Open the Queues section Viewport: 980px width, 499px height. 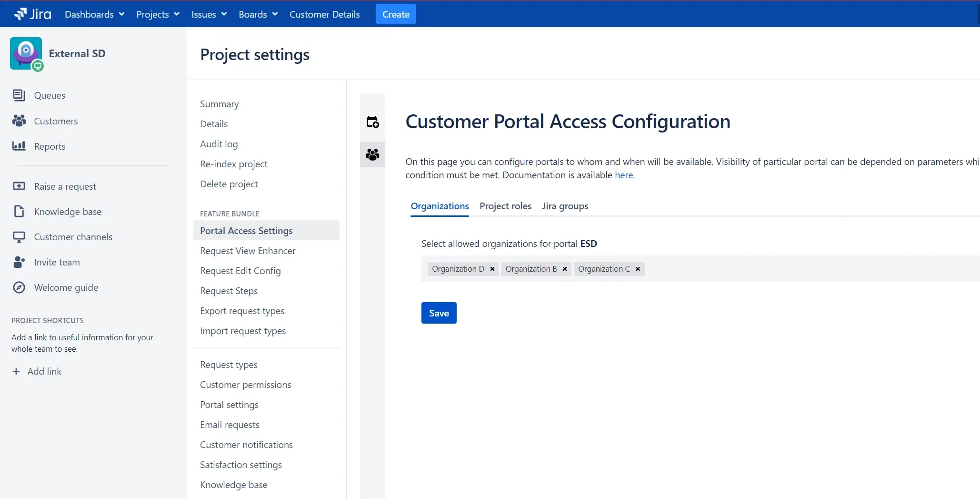click(49, 95)
